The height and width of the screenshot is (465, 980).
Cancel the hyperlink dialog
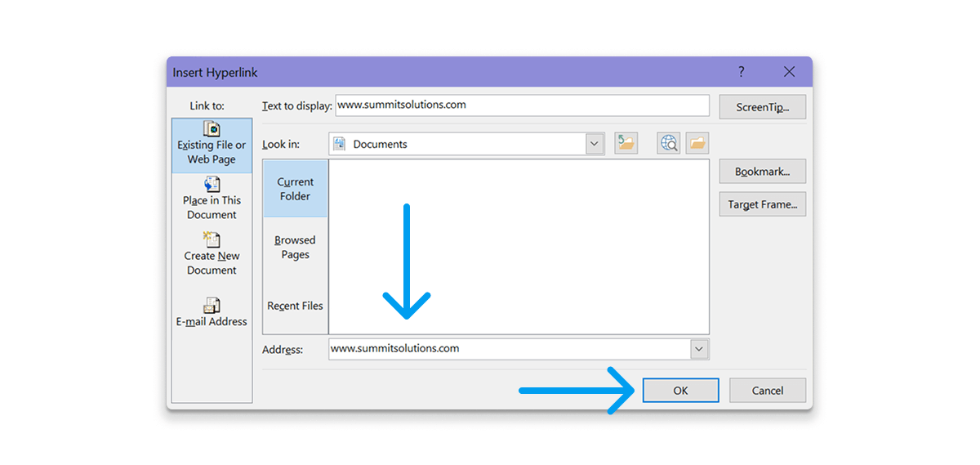768,391
